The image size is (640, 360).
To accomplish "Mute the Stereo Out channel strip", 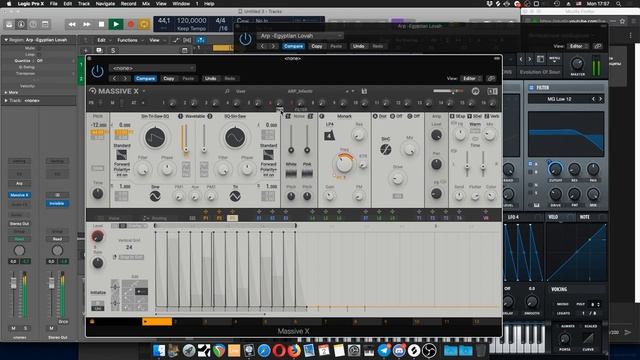I will 51,328.
